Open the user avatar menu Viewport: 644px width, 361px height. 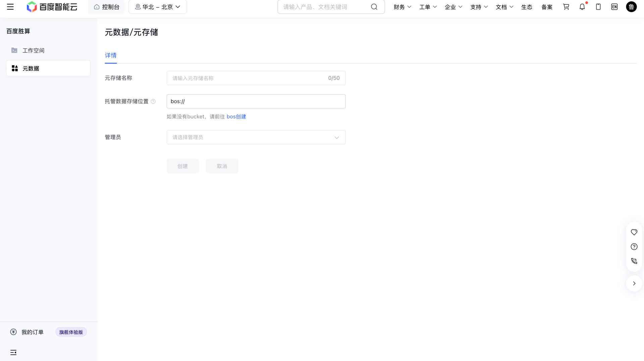pos(631,7)
